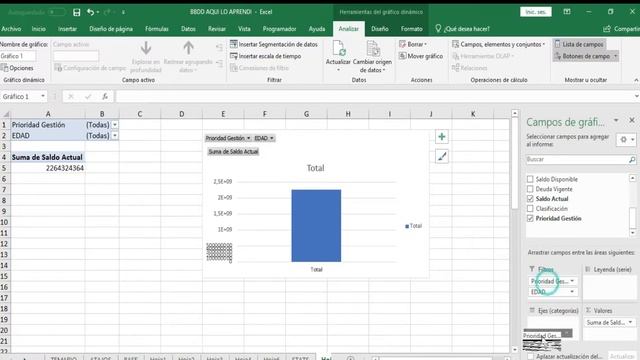This screenshot has height=360, width=640.
Task: Click the Total legend entry
Action: [413, 226]
